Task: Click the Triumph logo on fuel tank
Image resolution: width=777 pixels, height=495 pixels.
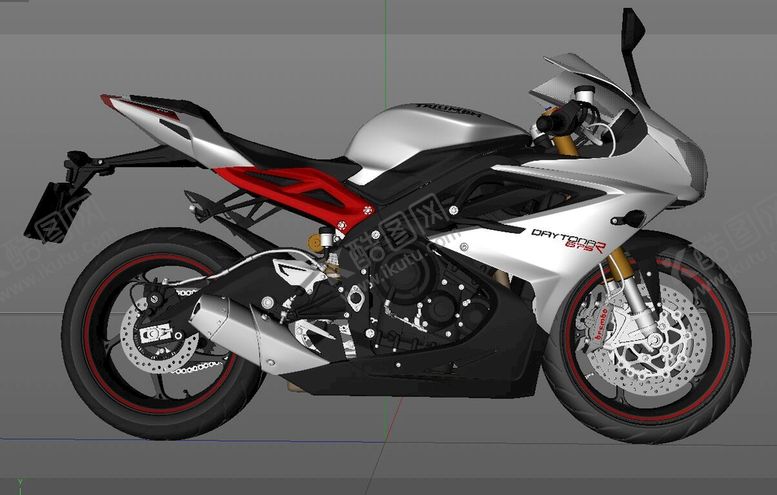Action: click(447, 111)
